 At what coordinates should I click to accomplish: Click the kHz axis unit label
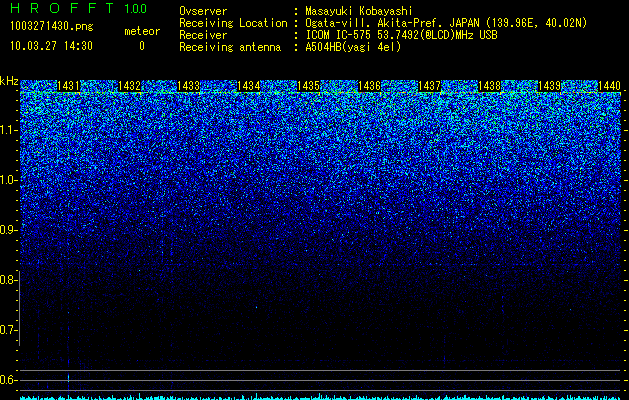click(x=9, y=81)
